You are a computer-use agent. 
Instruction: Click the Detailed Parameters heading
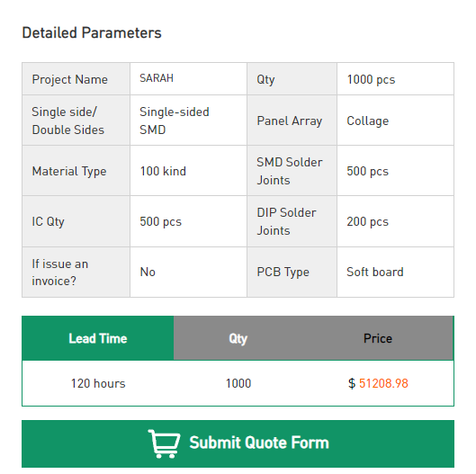[x=92, y=32]
